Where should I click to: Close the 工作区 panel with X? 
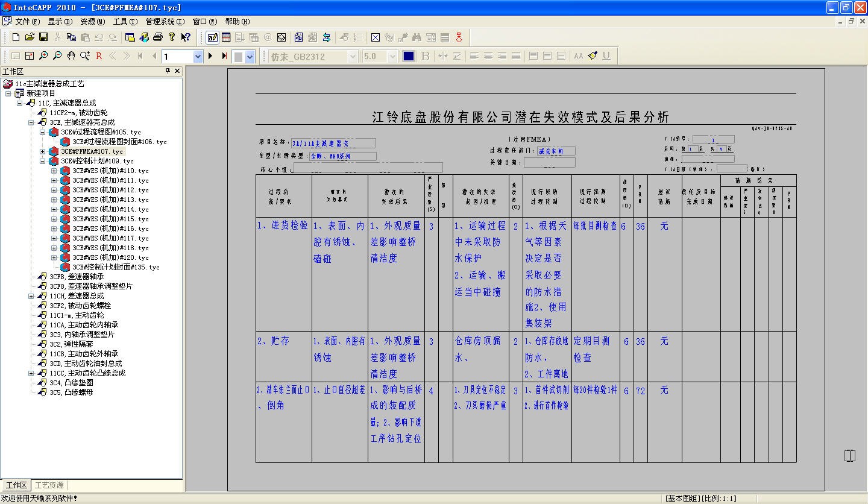tap(177, 71)
